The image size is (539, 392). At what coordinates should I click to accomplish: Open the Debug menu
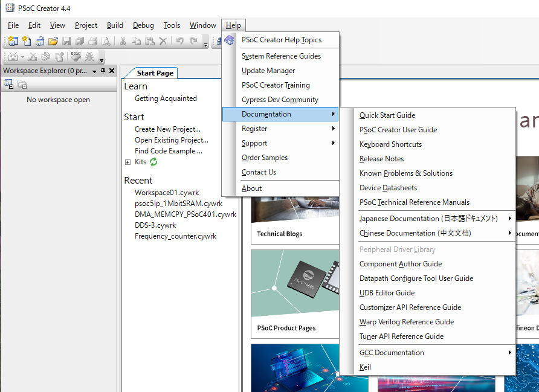(x=143, y=25)
